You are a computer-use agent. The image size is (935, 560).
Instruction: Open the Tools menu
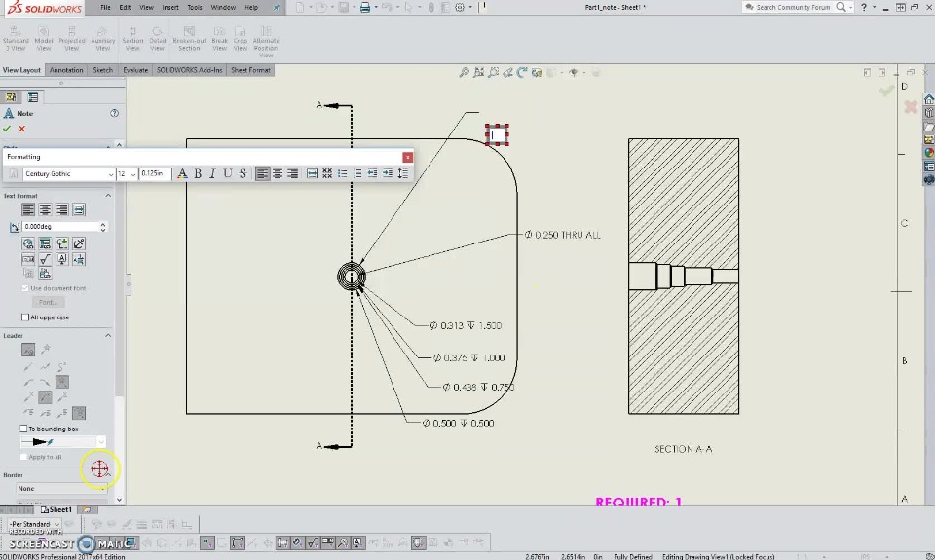[195, 7]
